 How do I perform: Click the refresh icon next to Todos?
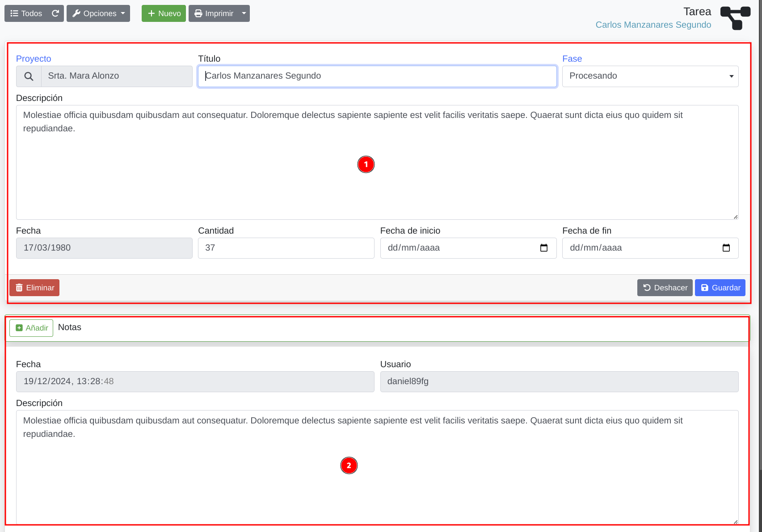coord(55,13)
